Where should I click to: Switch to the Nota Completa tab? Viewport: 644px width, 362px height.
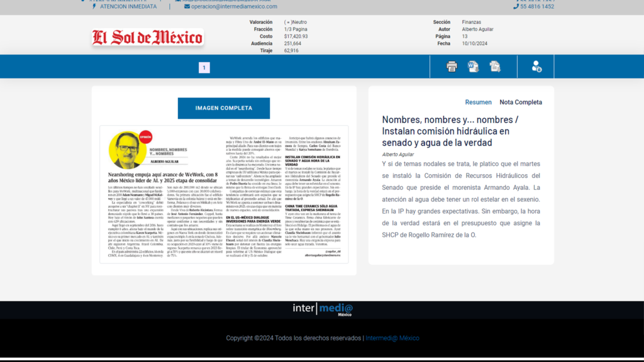pos(521,102)
